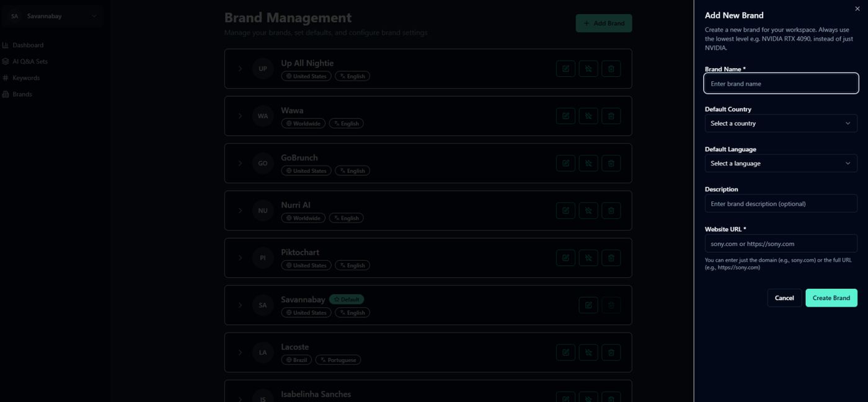Edit the Savannabay brand

[588, 305]
